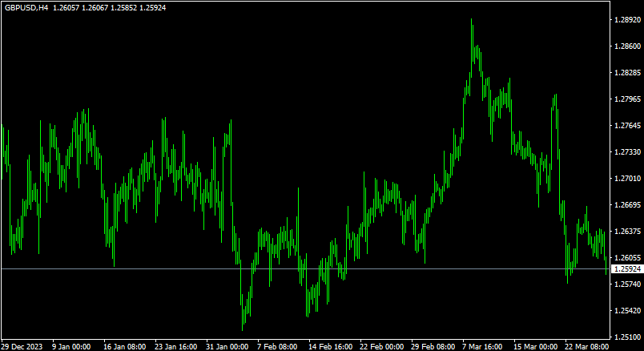Image resolution: width=644 pixels, height=351 pixels.
Task: Click the 7 Mar 16:00 time label
Action: pyautogui.click(x=482, y=346)
